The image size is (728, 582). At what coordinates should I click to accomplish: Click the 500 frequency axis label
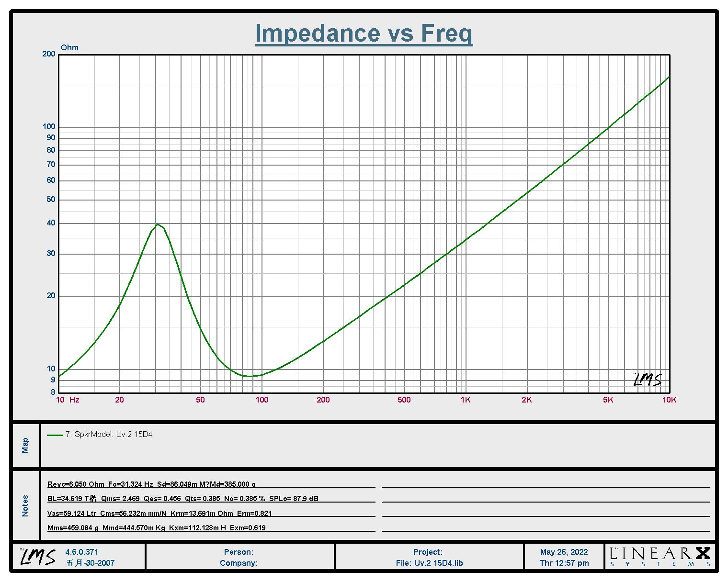(x=404, y=400)
